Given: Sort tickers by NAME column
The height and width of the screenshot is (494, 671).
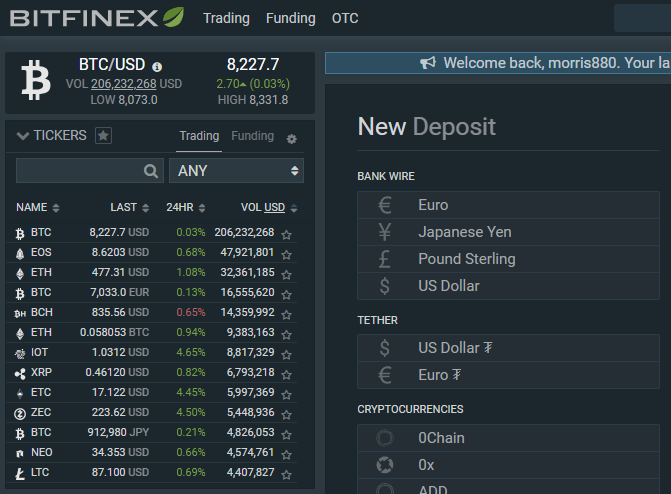Looking at the screenshot, I should [x=38, y=208].
